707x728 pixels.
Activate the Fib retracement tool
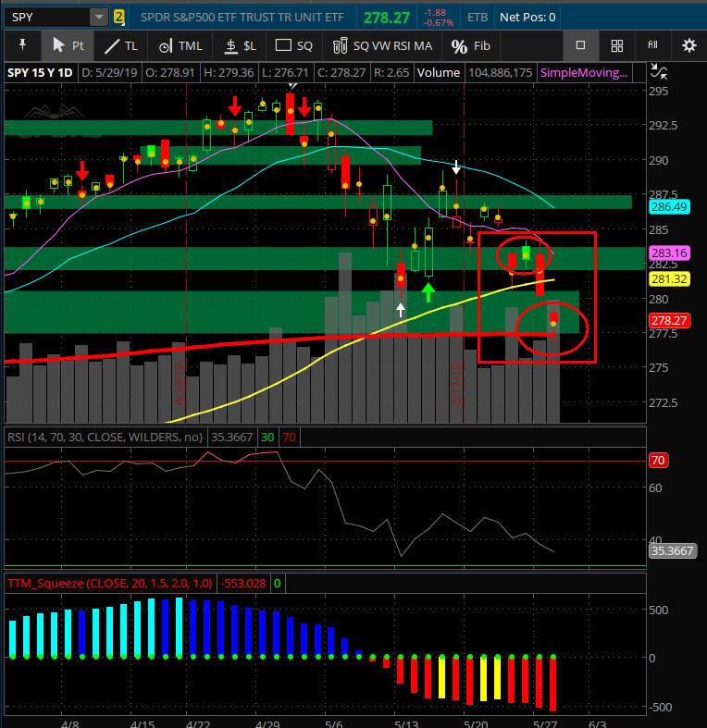pyautogui.click(x=470, y=45)
